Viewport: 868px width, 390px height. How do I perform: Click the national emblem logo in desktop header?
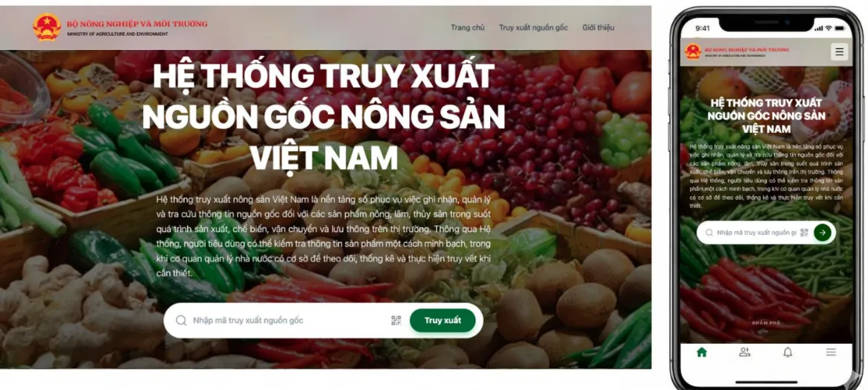click(x=47, y=27)
